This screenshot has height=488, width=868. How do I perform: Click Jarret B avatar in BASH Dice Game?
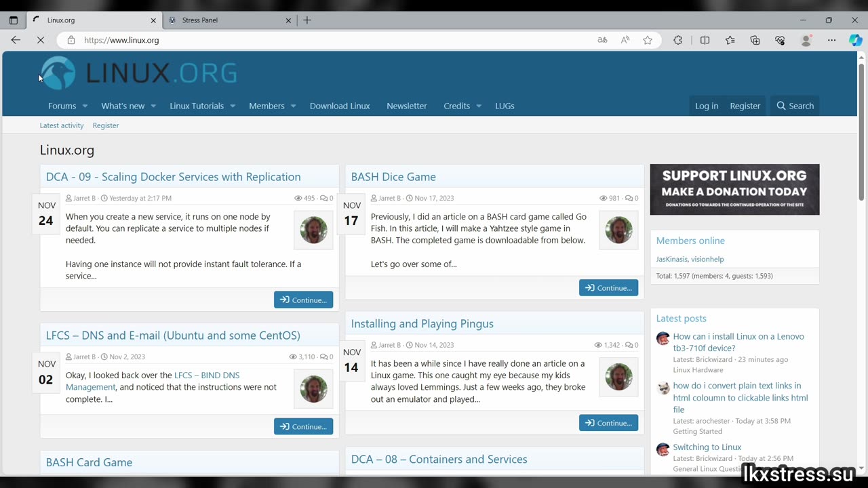(x=618, y=230)
